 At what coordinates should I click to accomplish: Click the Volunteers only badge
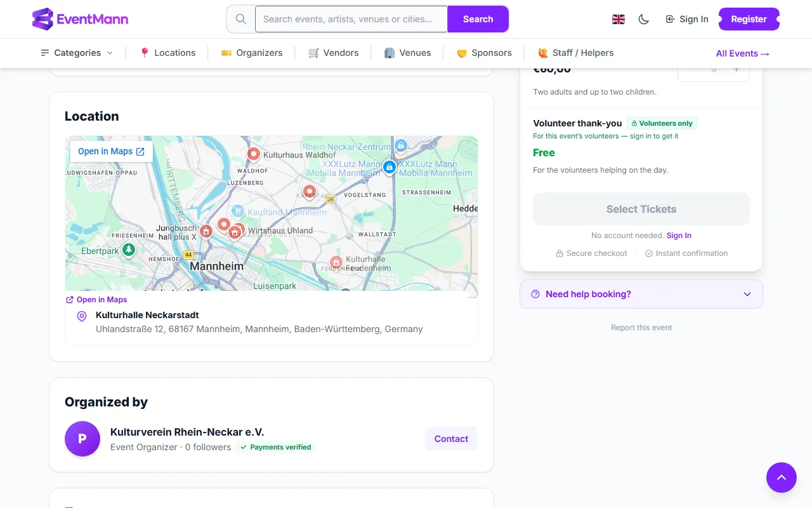click(662, 123)
